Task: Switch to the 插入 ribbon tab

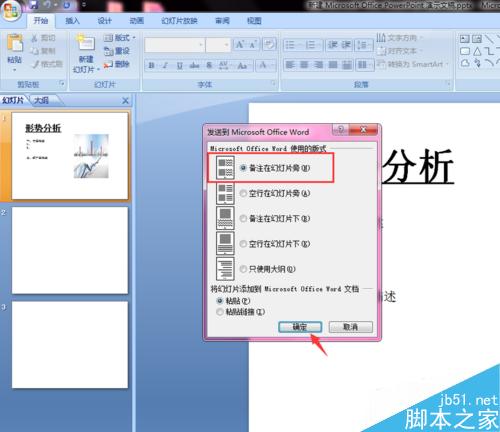Action: coord(72,21)
